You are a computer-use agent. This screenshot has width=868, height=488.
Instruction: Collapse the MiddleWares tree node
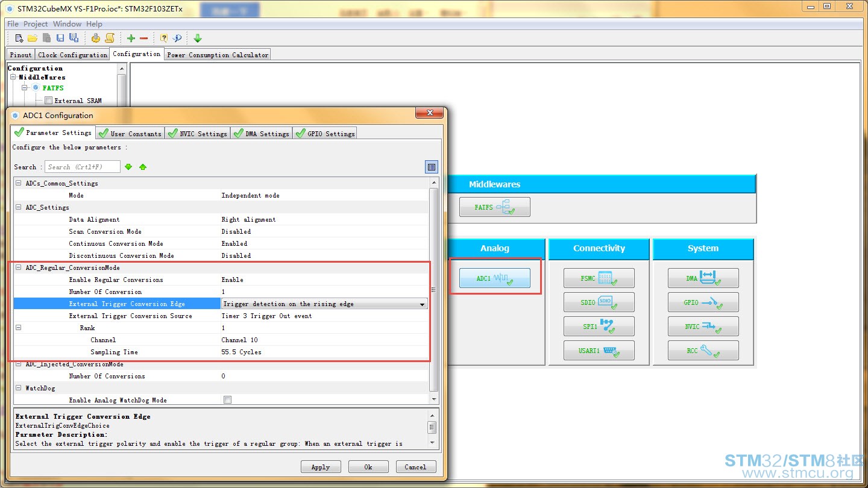click(13, 77)
